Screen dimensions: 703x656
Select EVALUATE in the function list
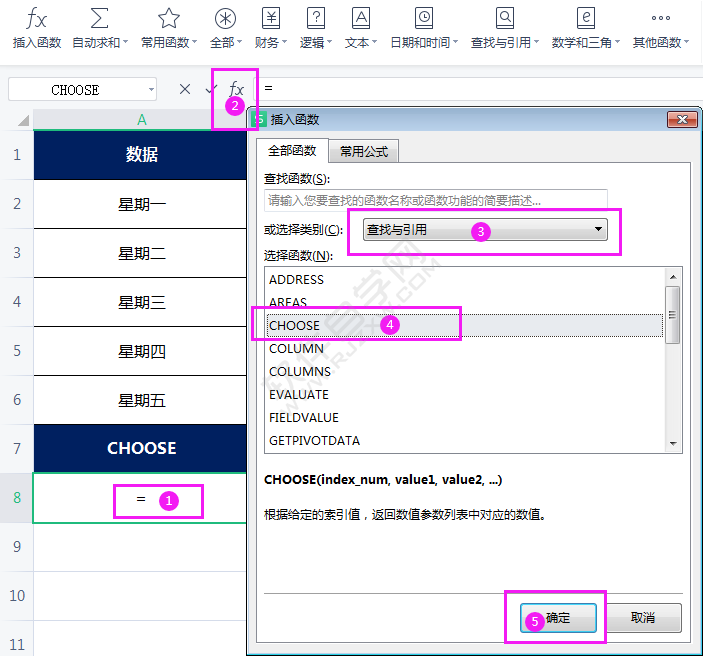464,394
